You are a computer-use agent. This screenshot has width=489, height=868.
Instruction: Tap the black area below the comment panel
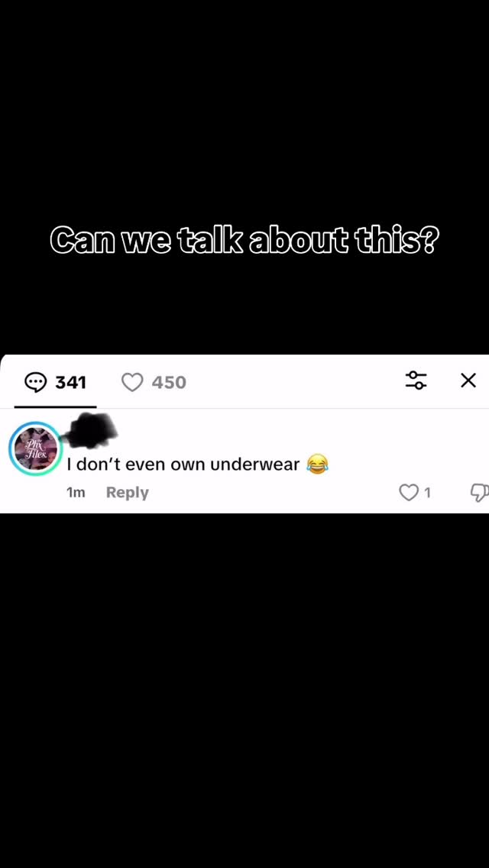(244, 690)
